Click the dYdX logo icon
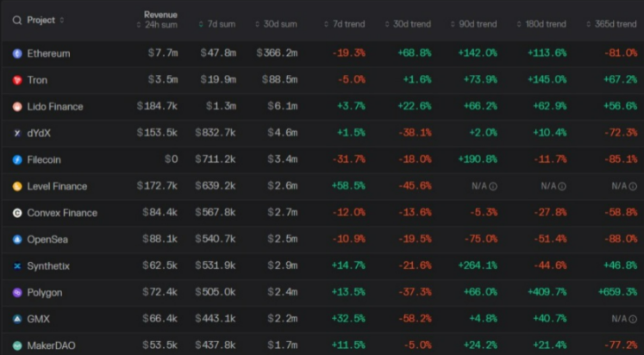Image resolution: width=644 pixels, height=355 pixels. (x=17, y=133)
